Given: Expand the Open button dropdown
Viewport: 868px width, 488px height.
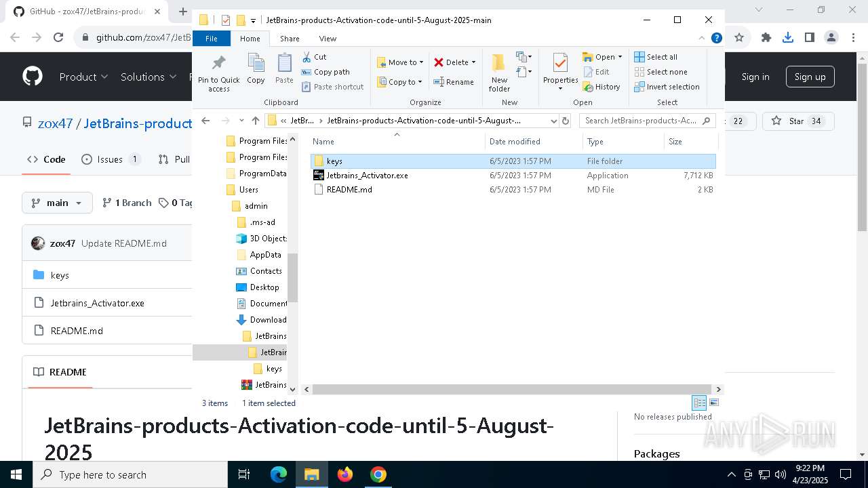Looking at the screenshot, I should pyautogui.click(x=620, y=57).
